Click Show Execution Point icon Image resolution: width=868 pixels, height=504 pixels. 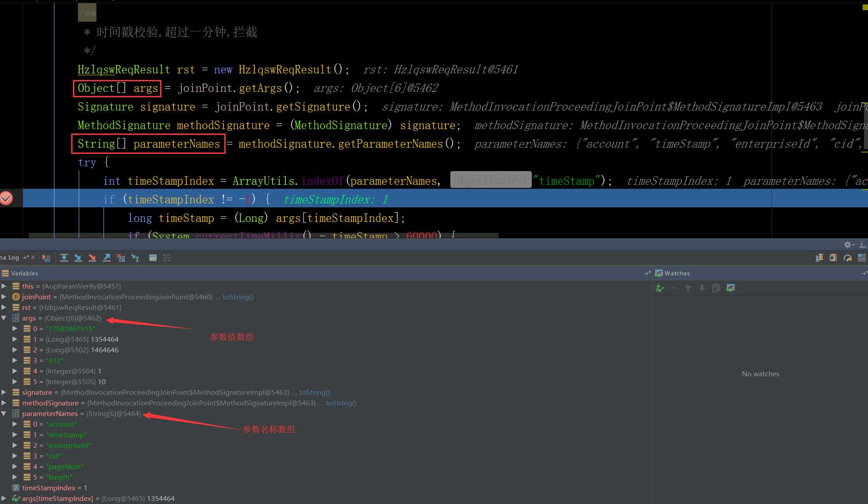click(46, 258)
